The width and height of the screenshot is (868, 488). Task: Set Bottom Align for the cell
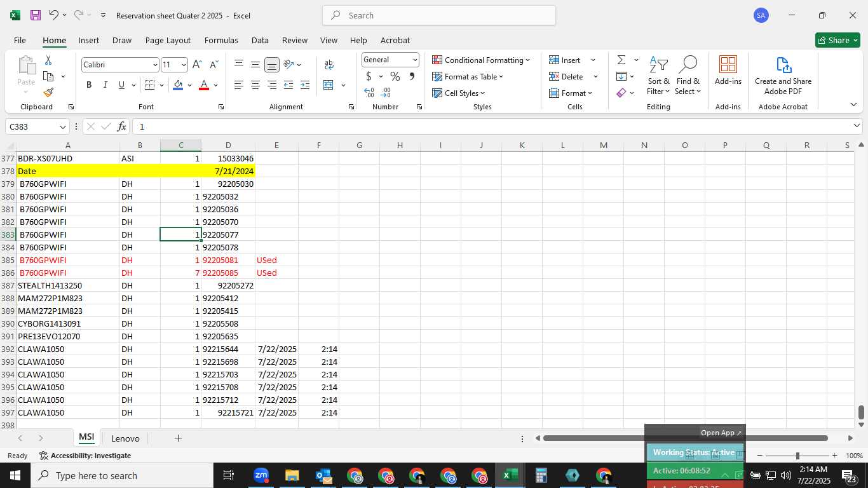coord(272,64)
